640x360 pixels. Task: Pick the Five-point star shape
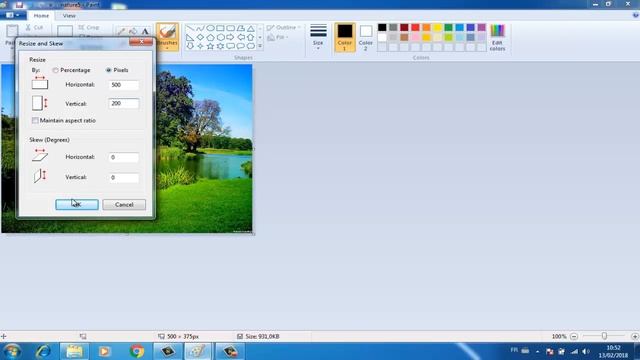[x=210, y=46]
